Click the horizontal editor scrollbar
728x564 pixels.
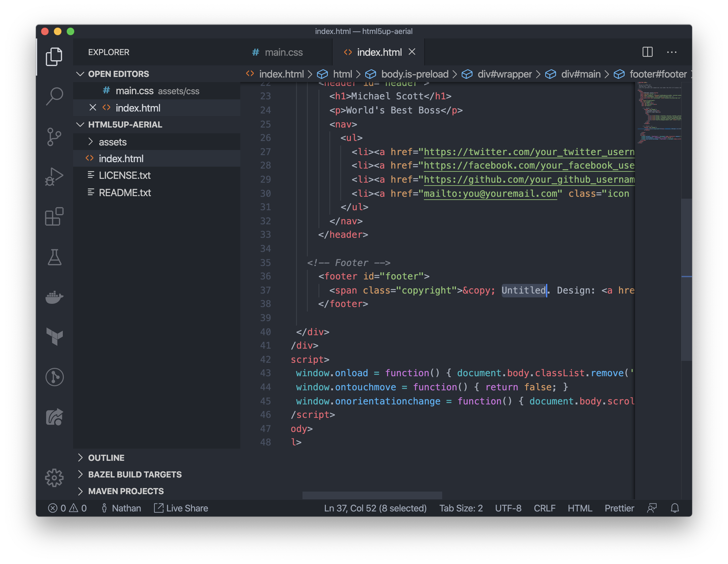[x=372, y=495]
